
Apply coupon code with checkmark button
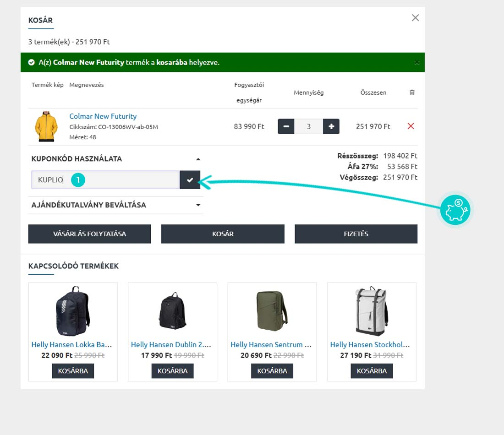(x=190, y=180)
